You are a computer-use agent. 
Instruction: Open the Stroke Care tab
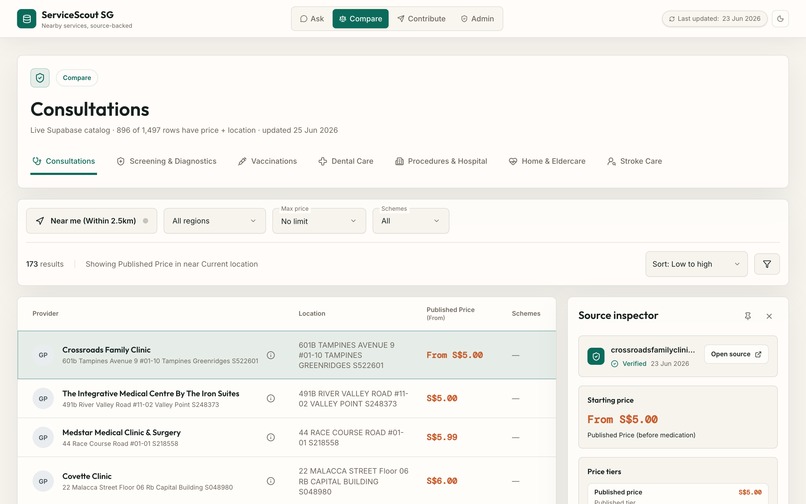pyautogui.click(x=634, y=161)
